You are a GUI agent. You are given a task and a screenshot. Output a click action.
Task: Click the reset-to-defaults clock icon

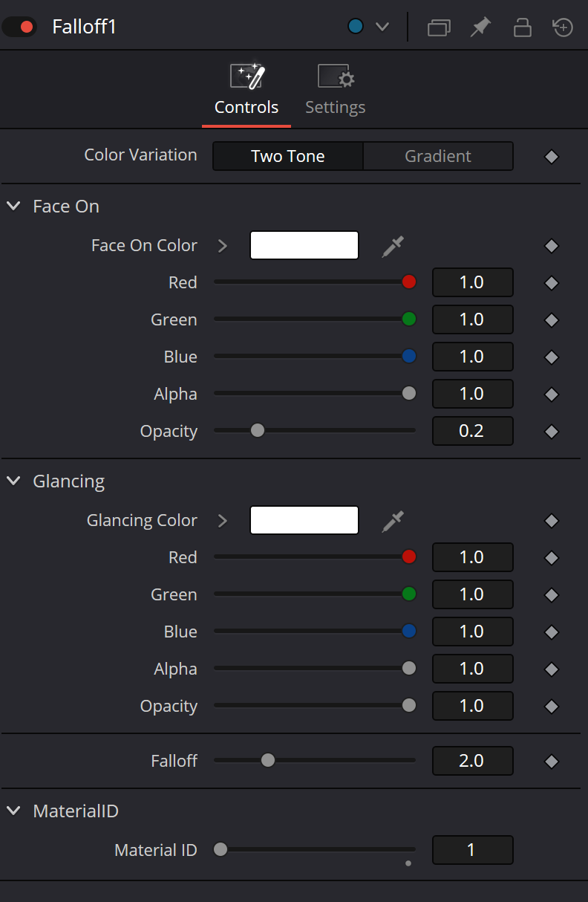(x=563, y=27)
